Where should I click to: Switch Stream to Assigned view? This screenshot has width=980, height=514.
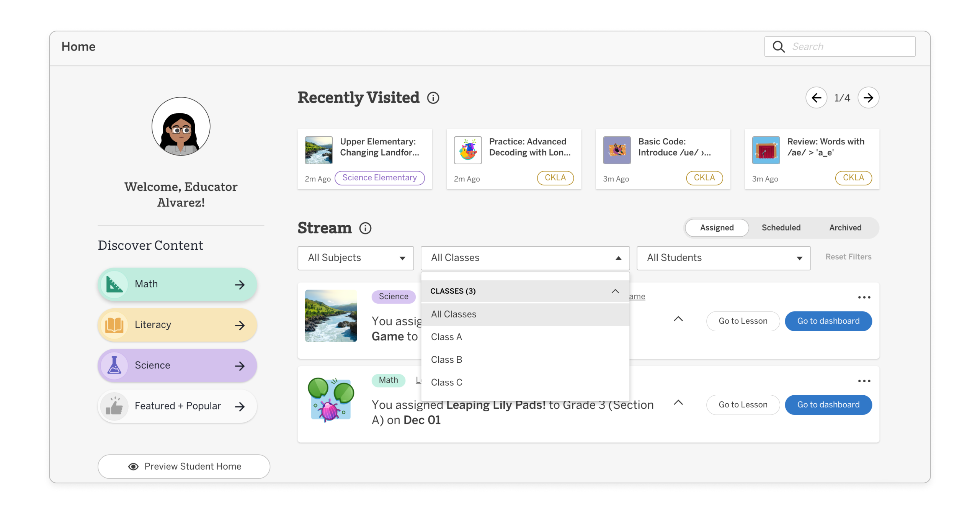pos(716,228)
